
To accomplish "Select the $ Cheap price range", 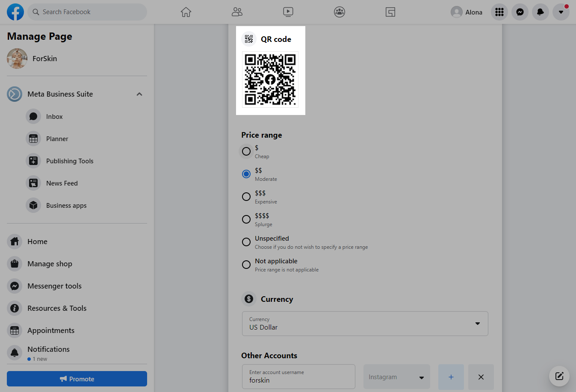I will tap(246, 151).
